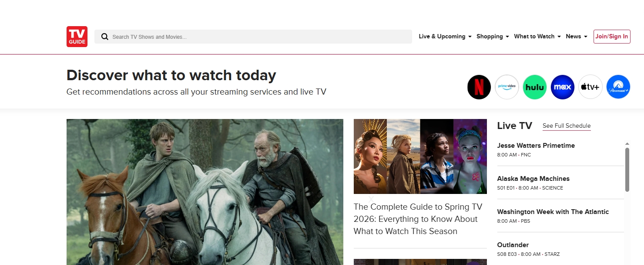644x265 pixels.
Task: Expand the What to Watch menu
Action: pos(537,37)
